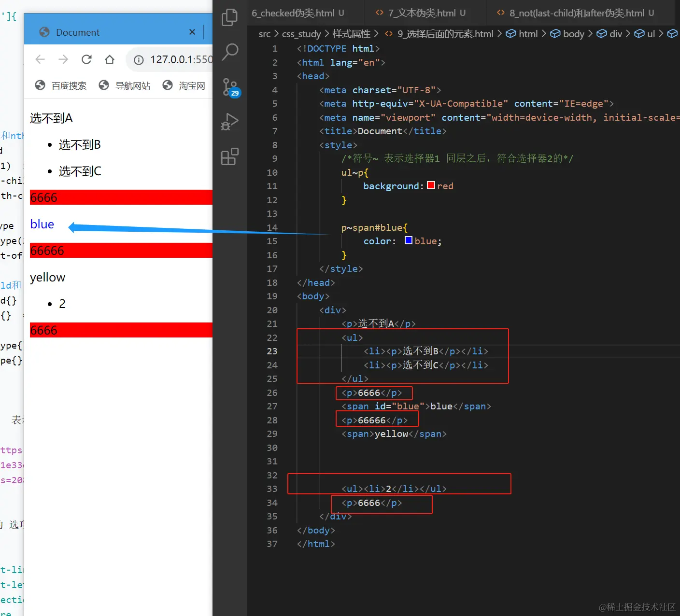Select the 9_选择后面的元素.html breadcrumb
This screenshot has width=680, height=616.
click(439, 34)
